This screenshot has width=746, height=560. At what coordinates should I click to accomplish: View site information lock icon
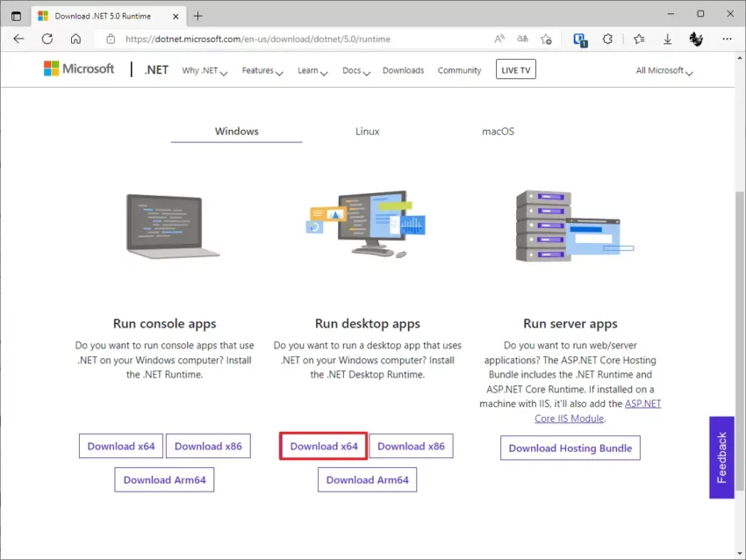(x=111, y=39)
